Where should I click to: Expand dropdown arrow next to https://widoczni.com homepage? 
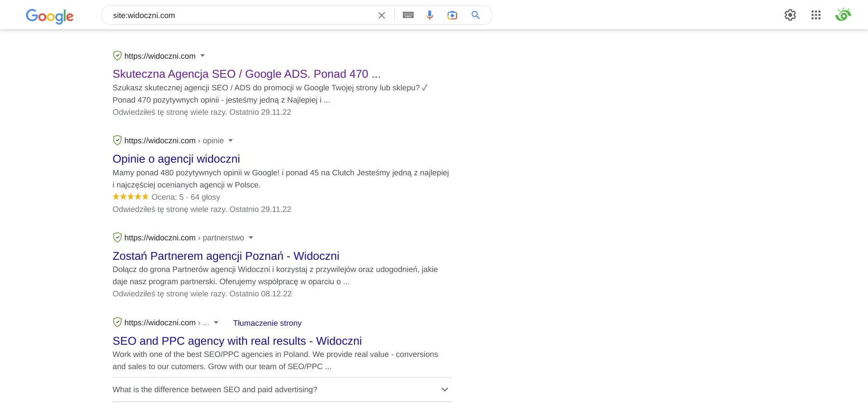tap(203, 56)
